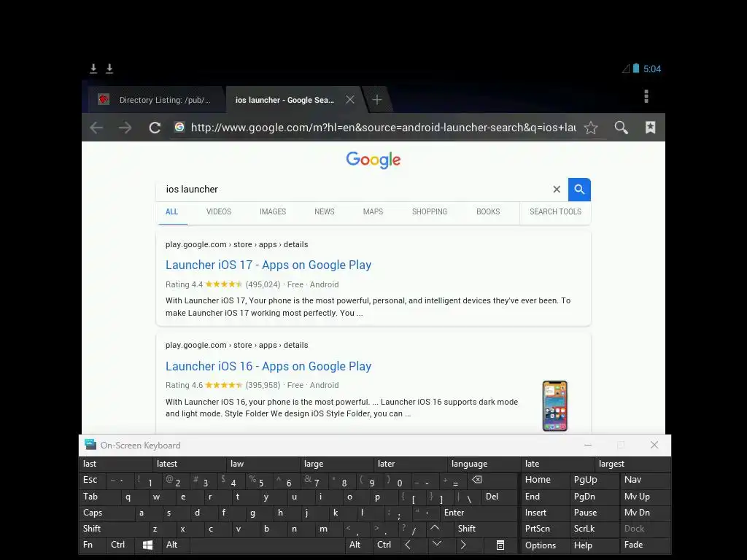Click the spacebar key

point(267,545)
